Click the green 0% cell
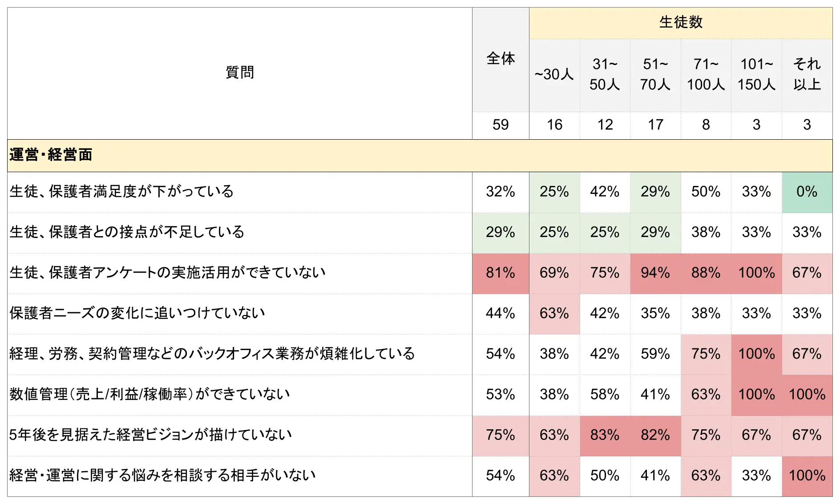Screen dimensions: 840x504 click(x=807, y=192)
